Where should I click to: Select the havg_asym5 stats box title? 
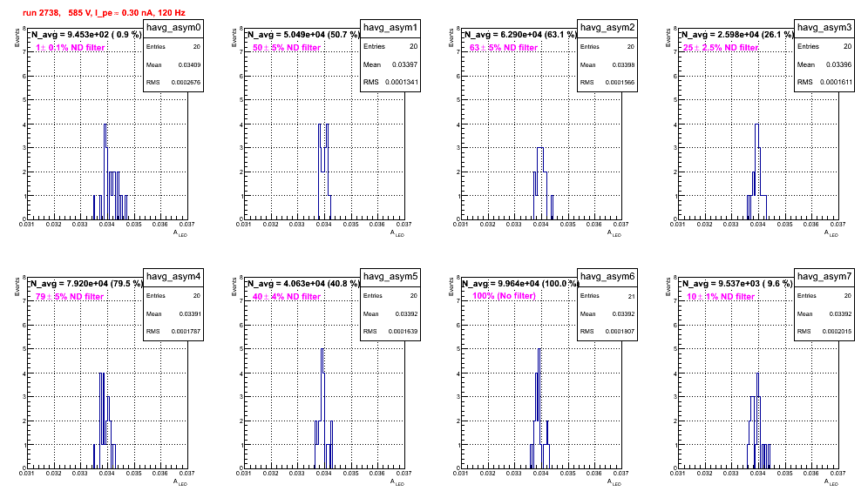pos(390,277)
